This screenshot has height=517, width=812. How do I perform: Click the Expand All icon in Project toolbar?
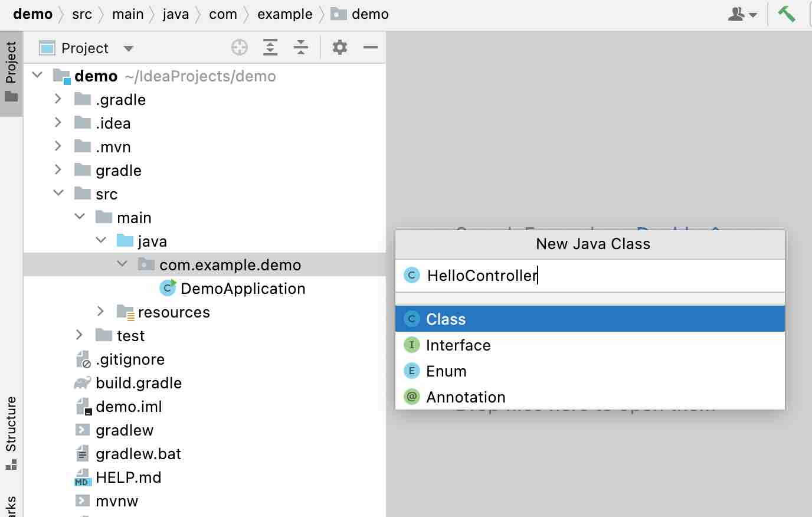270,47
